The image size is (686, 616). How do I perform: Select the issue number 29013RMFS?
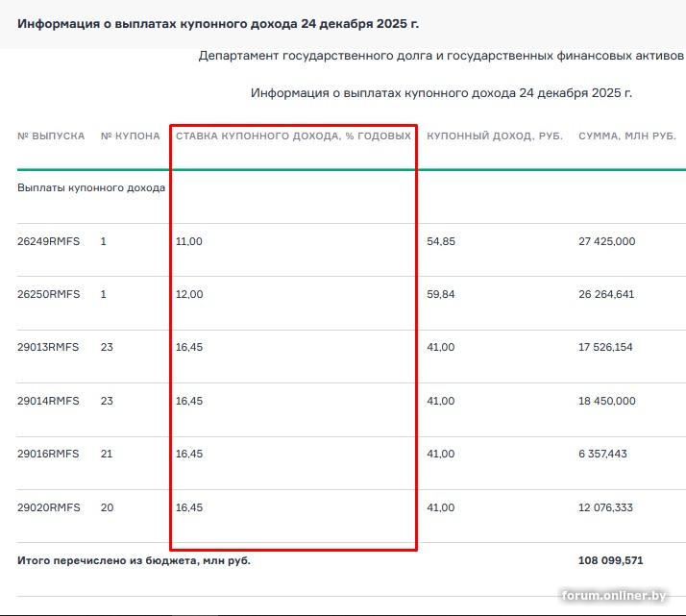(x=49, y=348)
